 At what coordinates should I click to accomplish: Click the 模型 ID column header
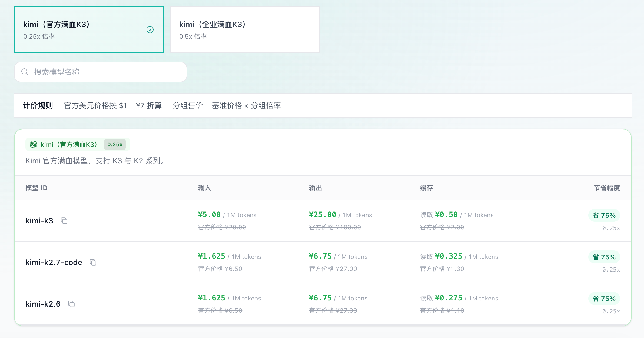point(36,188)
